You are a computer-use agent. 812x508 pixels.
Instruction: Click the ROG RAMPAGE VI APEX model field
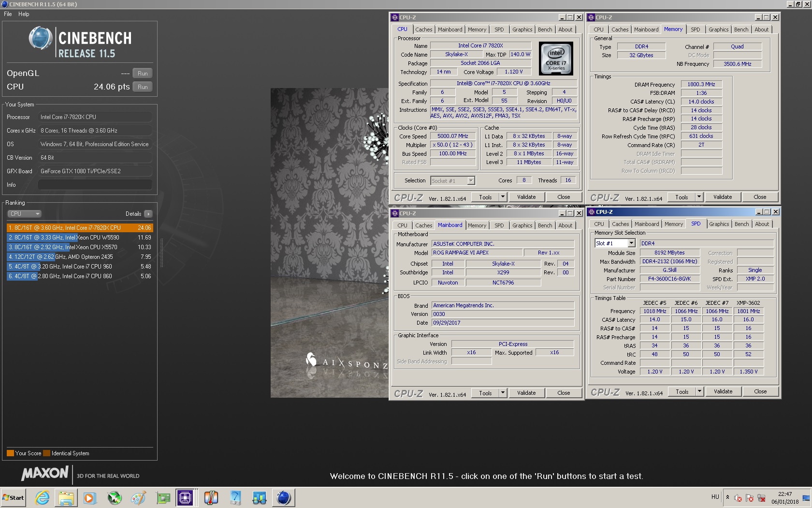[x=477, y=253]
